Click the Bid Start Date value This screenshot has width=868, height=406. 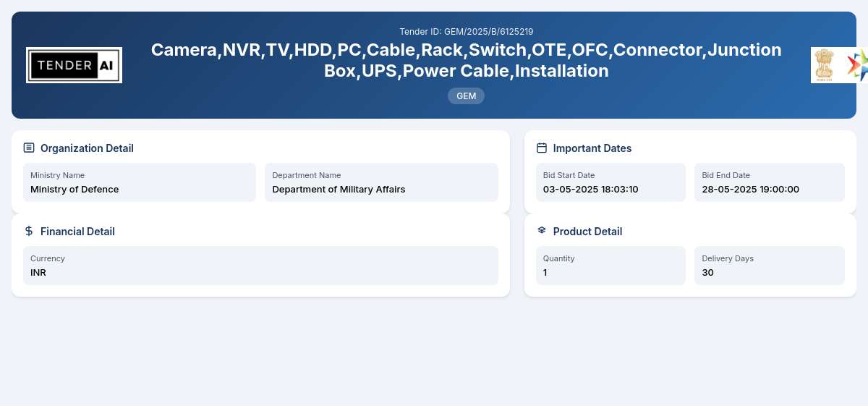pos(591,190)
